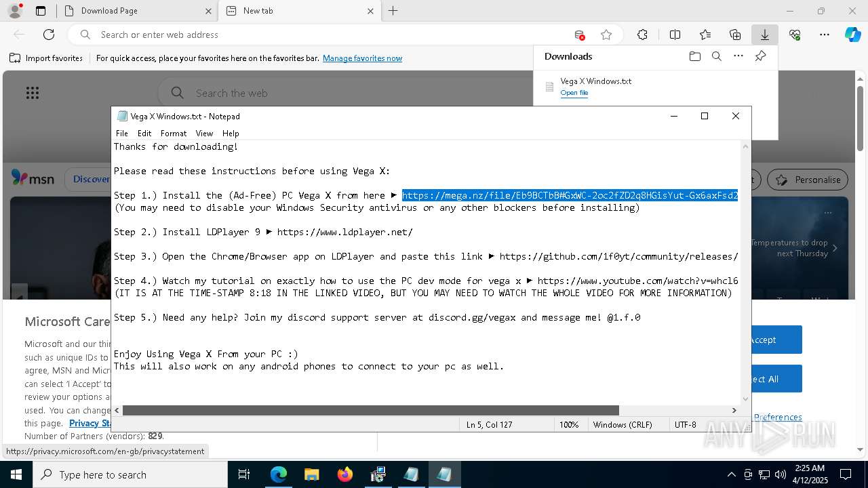
Task: Click the Manage favorites now link
Action: pos(362,58)
